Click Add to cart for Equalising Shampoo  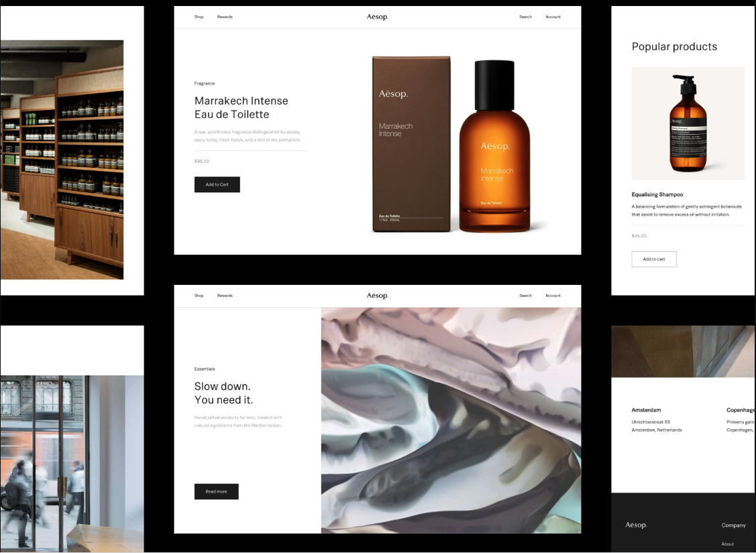pos(653,259)
